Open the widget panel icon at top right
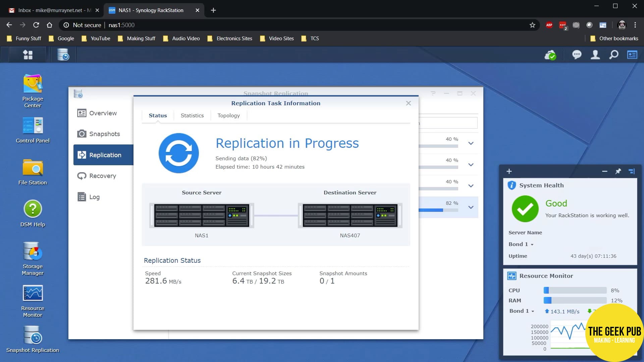 (632, 55)
